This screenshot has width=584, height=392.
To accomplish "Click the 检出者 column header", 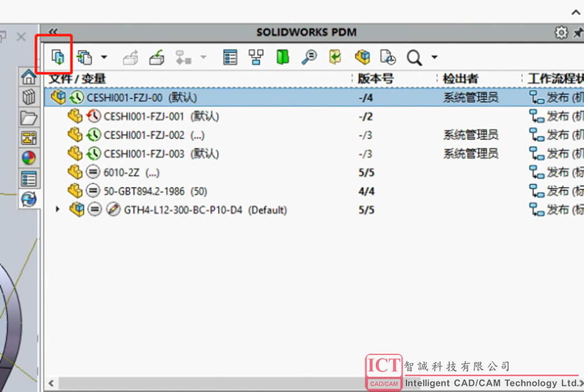I will click(x=460, y=79).
